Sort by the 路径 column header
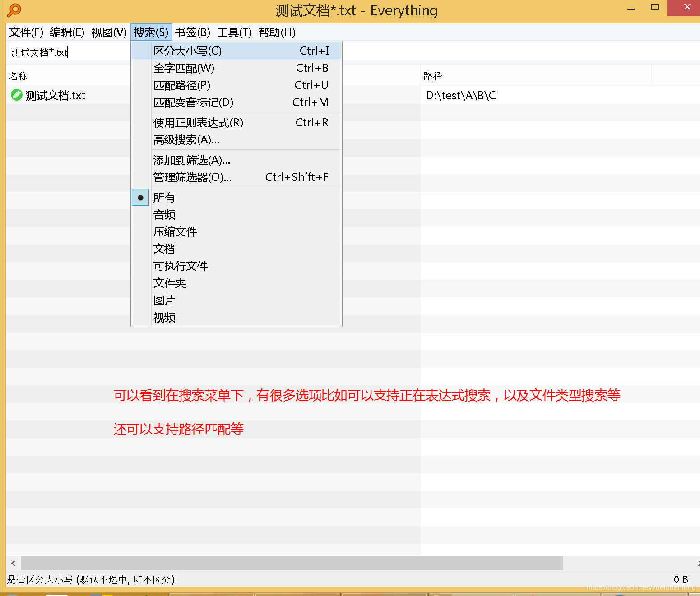 click(536, 76)
